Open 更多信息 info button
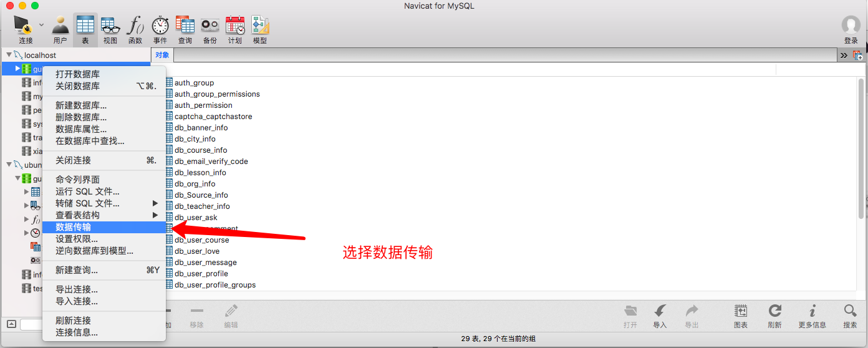Screen dimensions: 868x348 (x=812, y=316)
